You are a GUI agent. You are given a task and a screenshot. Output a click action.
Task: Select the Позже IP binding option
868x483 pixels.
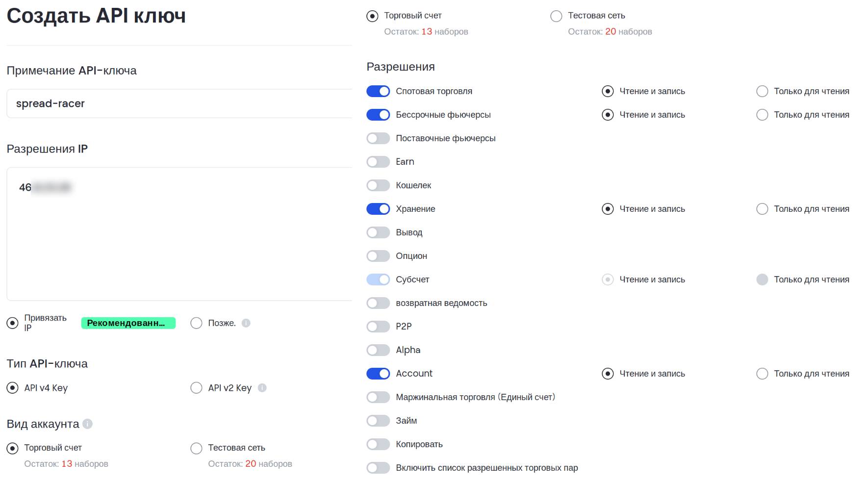pos(196,323)
